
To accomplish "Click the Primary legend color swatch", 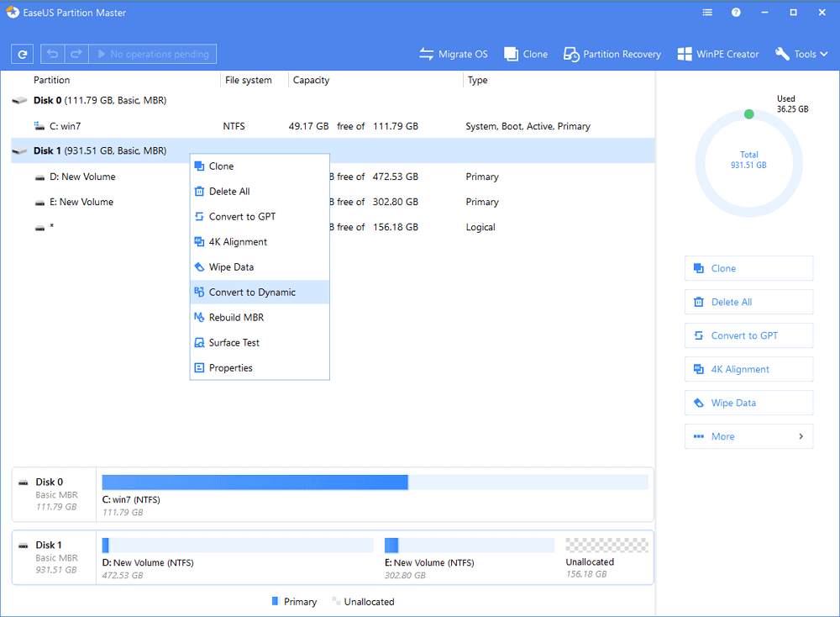I will tap(275, 602).
